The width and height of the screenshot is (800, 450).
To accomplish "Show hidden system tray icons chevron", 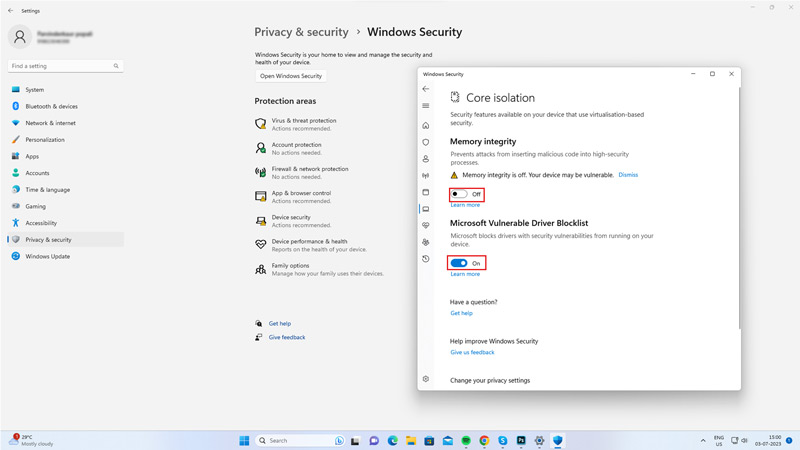I will tap(703, 440).
